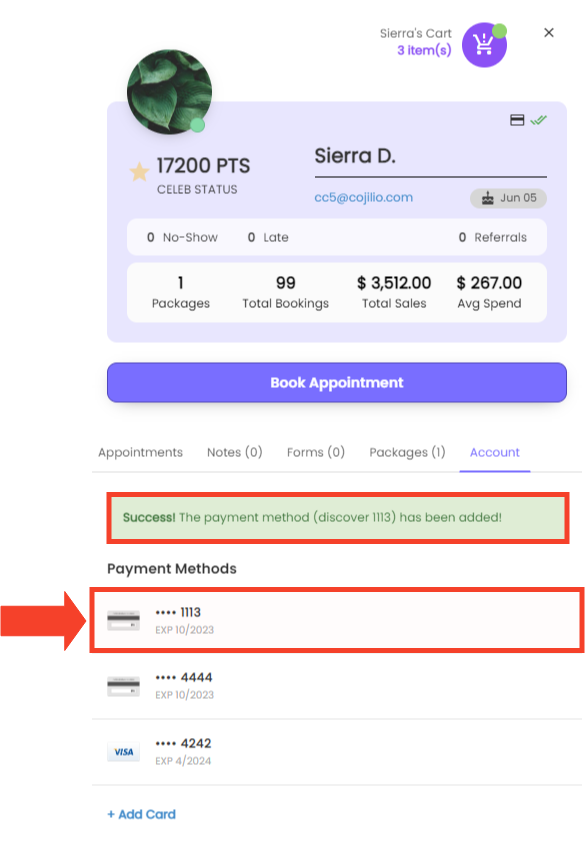This screenshot has height=845, width=585.
Task: Open the cc5@cojilio.com email link
Action: [364, 197]
